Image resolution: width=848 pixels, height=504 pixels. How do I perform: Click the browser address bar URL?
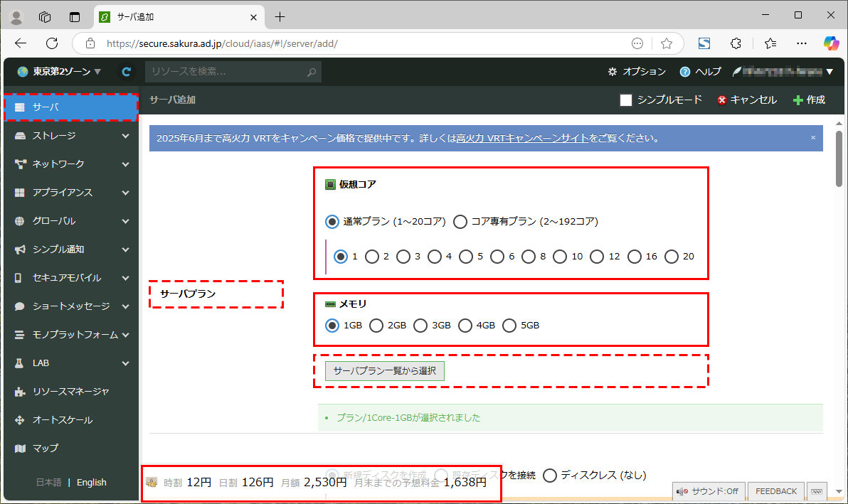tap(222, 44)
